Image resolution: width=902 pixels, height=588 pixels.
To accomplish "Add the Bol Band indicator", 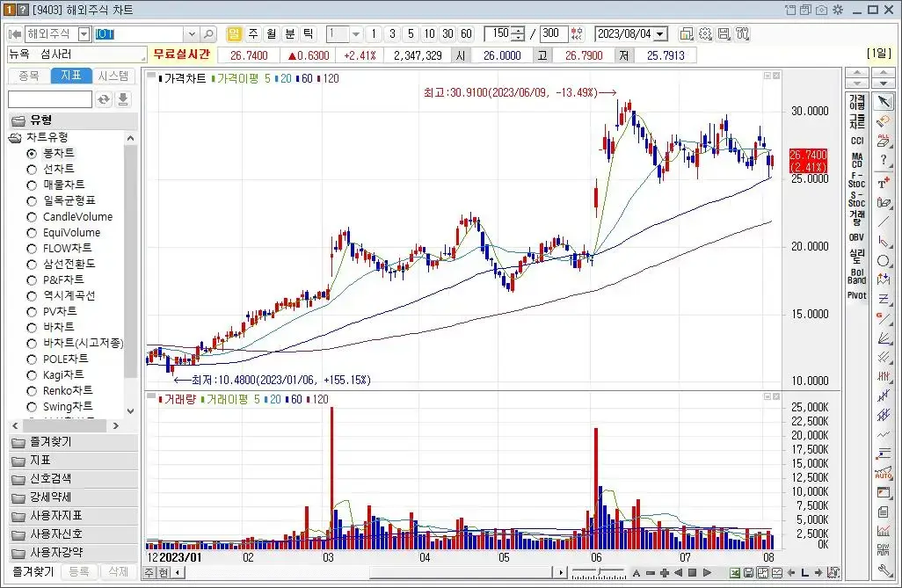I will (856, 276).
